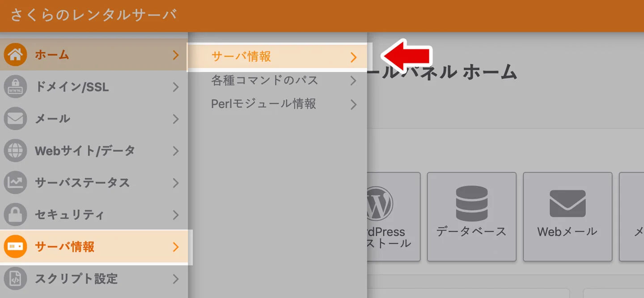Open Webサイト/データ menu item
The height and width of the screenshot is (298, 644).
click(94, 151)
